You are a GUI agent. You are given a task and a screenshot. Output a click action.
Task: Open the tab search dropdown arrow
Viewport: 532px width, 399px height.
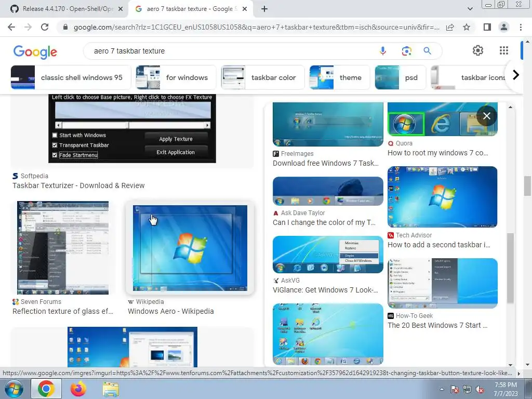[x=470, y=9]
